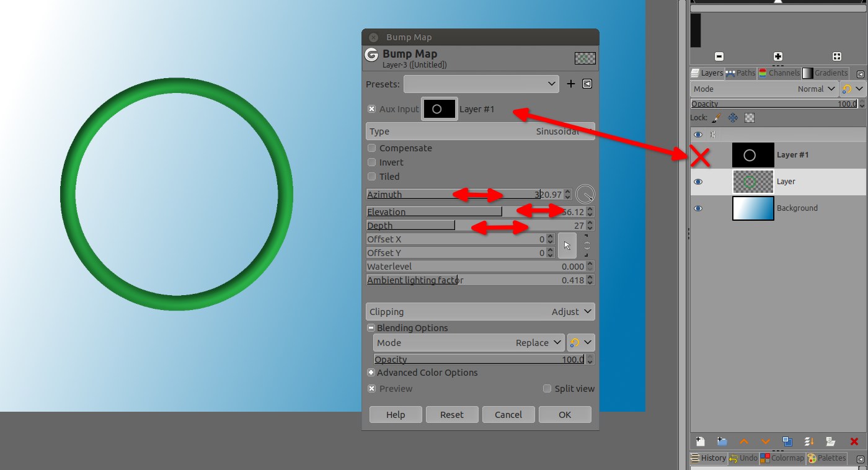Screen dimensions: 868x470
Task: Open the Type Sinusoidal dropdown
Action: [x=480, y=131]
